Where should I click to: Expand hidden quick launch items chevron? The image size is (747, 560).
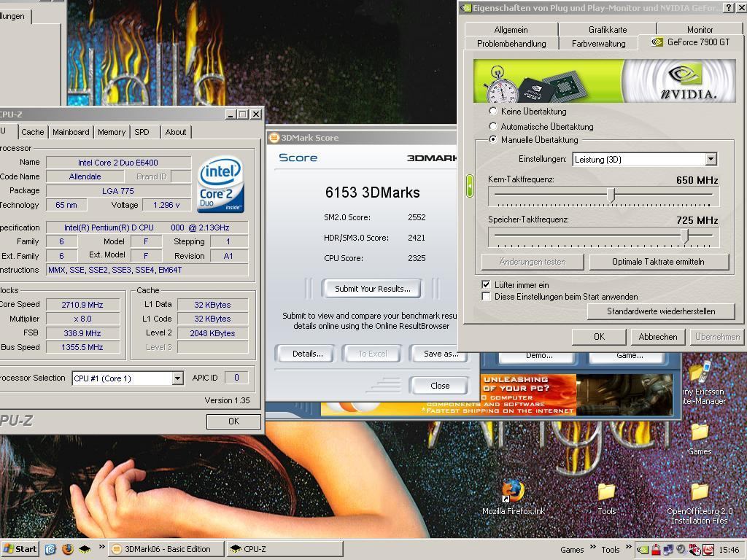[101, 547]
